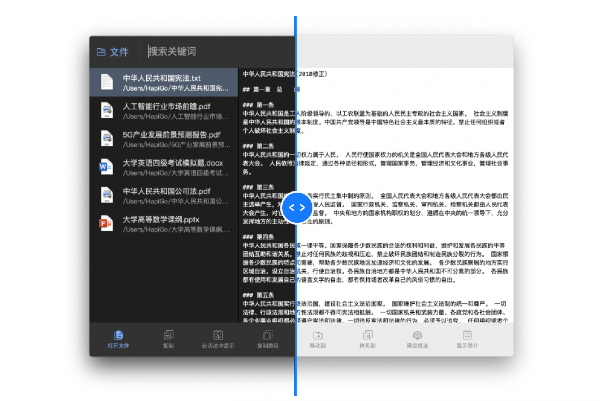Screen dimensions: 600x401
Task: Click the PowerPoint icon of the pptx file
Action: coord(106,223)
